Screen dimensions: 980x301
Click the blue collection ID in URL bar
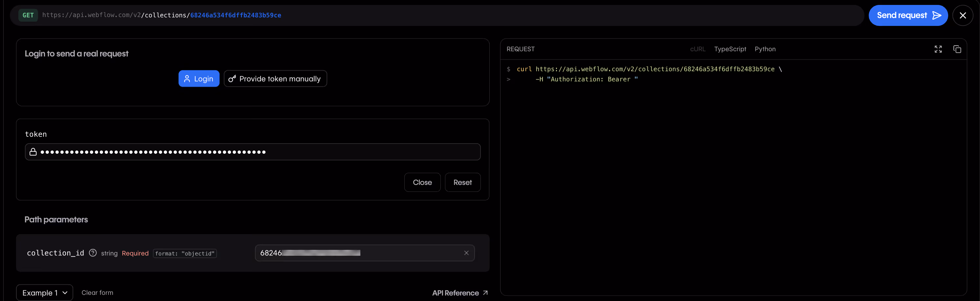coord(236,15)
